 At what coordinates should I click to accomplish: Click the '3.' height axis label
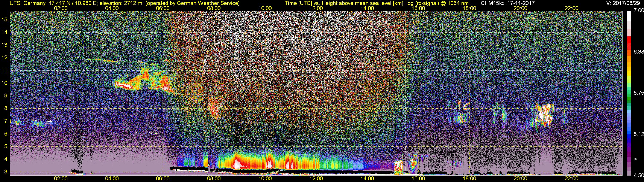(6, 172)
